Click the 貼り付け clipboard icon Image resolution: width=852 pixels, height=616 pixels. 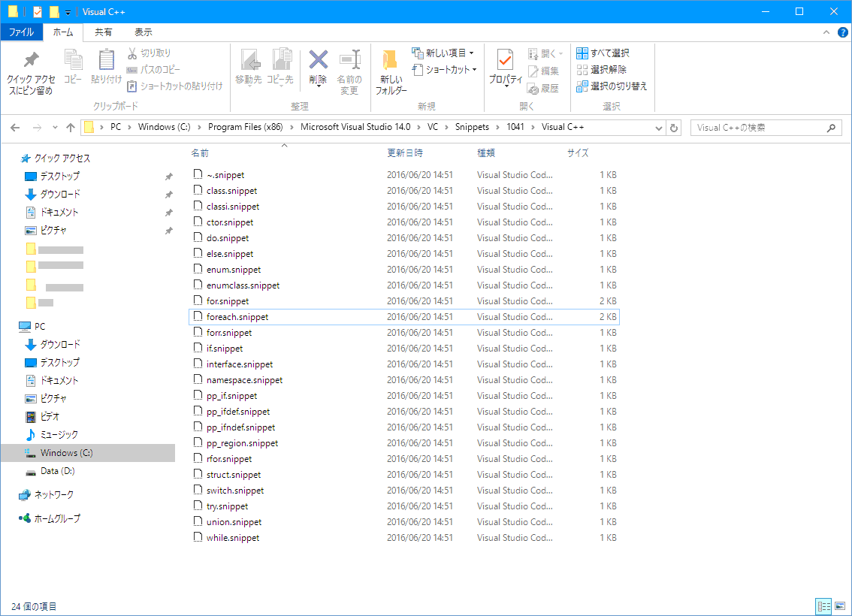tap(106, 59)
